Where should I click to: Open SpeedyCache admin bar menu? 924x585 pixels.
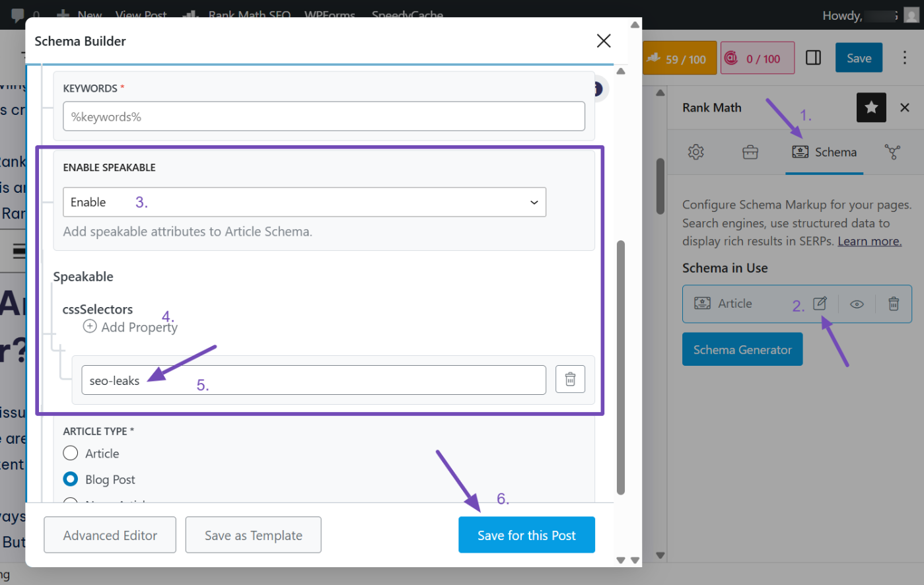(x=407, y=15)
